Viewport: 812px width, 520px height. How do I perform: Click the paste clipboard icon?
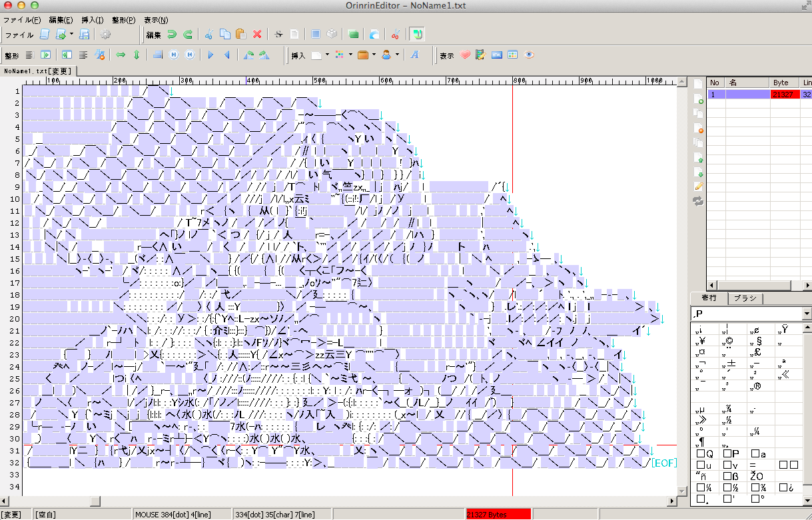(241, 34)
